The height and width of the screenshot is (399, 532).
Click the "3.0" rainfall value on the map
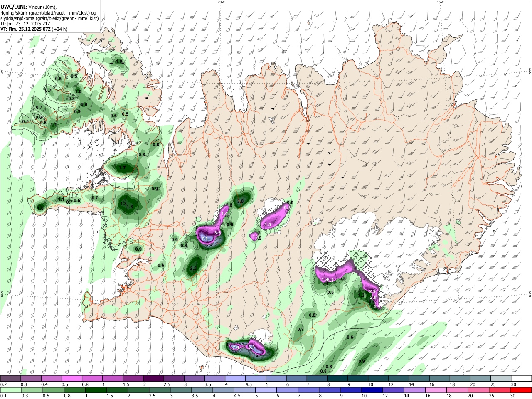point(240,201)
